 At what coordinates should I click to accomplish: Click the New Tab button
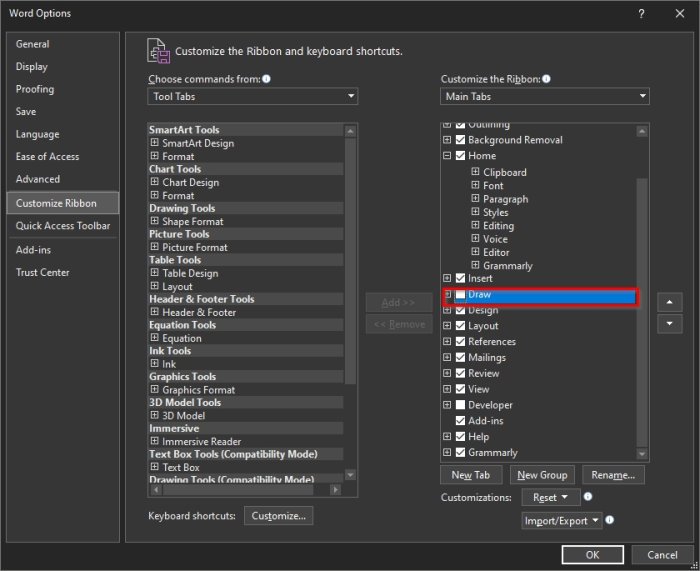(474, 475)
